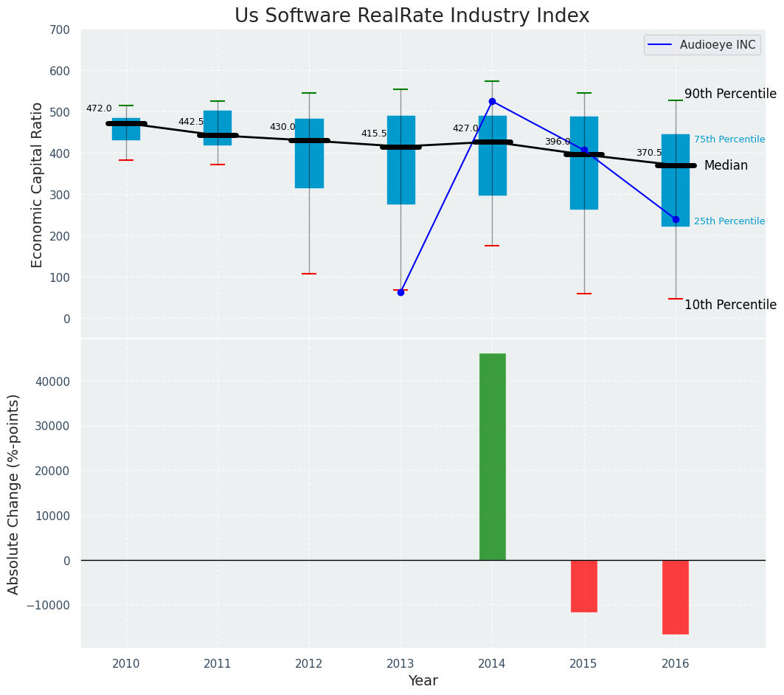This screenshot has width=784, height=695.
Task: Click Audioeye's 2016 data point
Action: pyautogui.click(x=676, y=219)
